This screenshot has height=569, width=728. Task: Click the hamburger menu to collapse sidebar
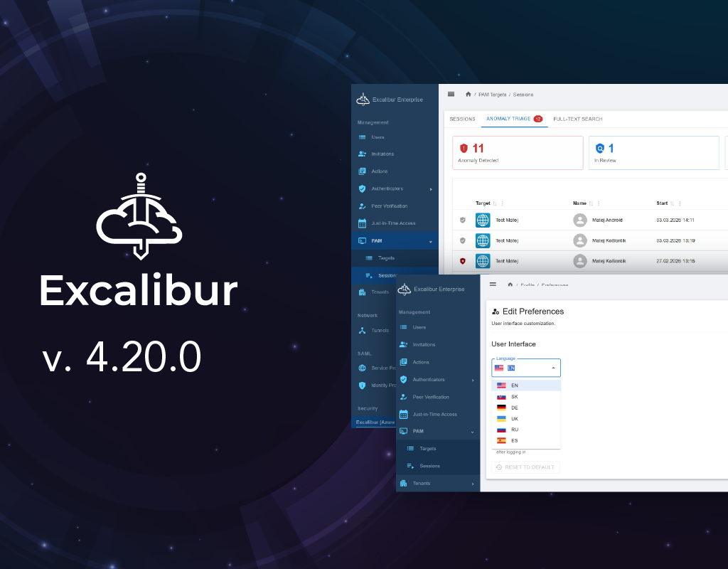451,94
